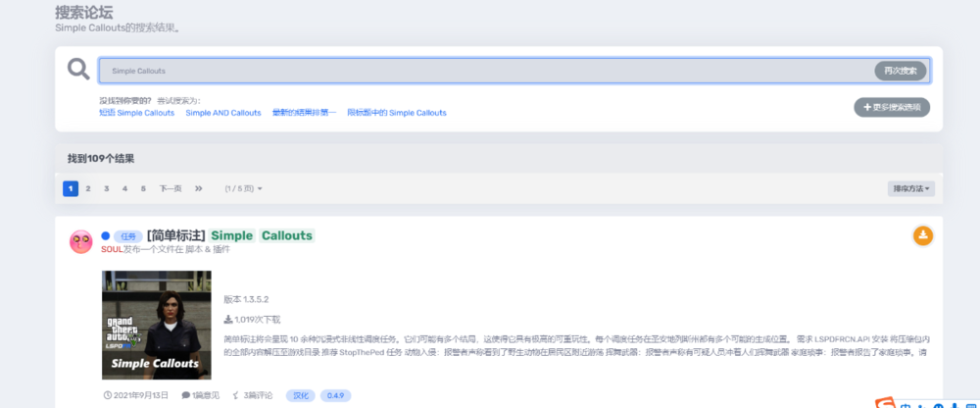Jump to last page with double-chevron icon
The image size is (980, 408).
click(x=199, y=188)
